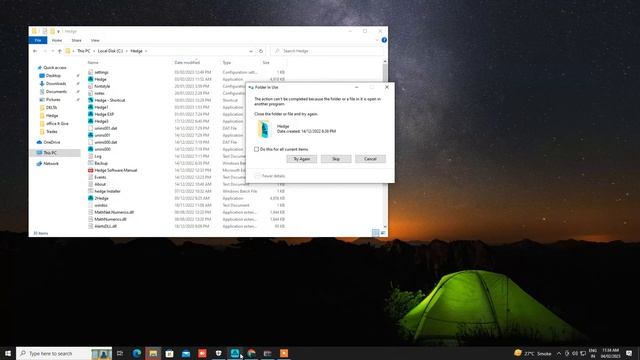
Task: Open Pictures in Quick access
Action: (x=53, y=100)
